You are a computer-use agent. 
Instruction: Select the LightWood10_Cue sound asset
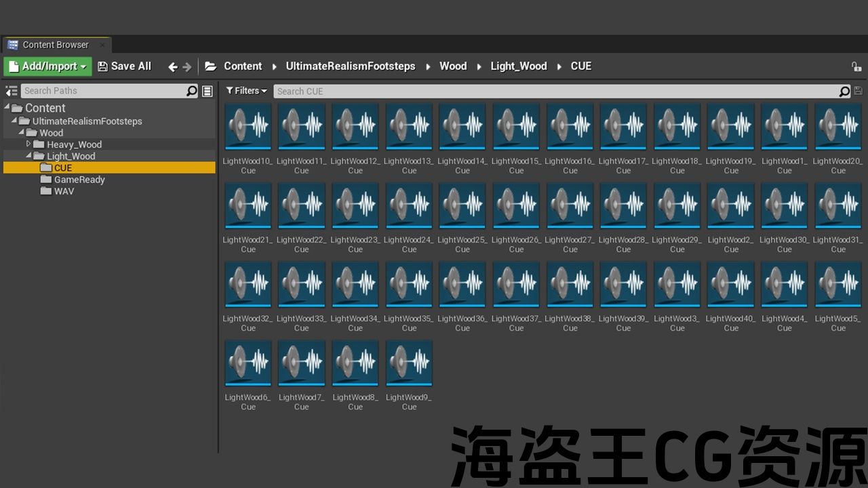click(248, 126)
